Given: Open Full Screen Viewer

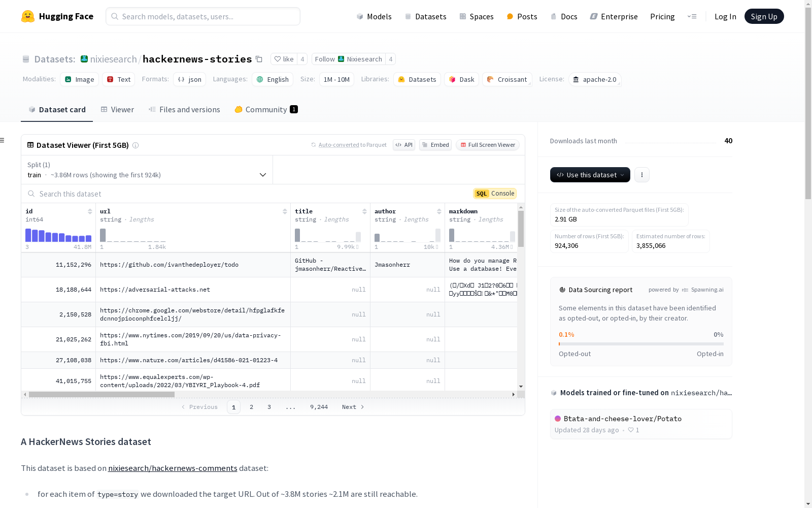Looking at the screenshot, I should [x=487, y=145].
